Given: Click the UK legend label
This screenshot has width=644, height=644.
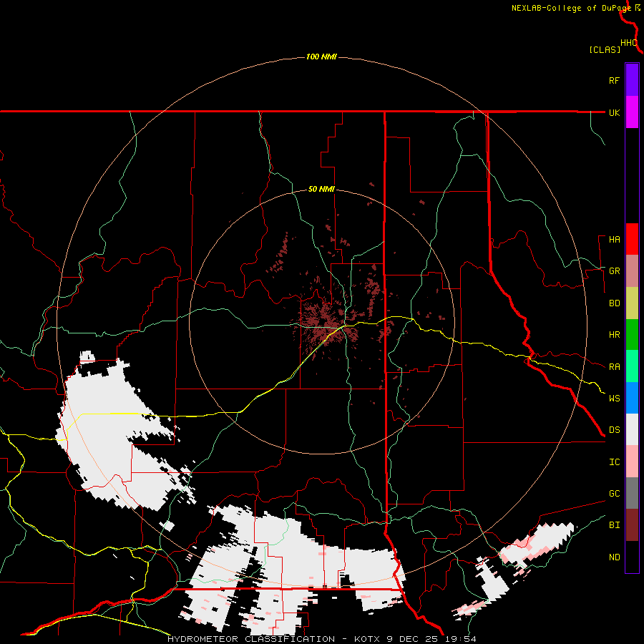Looking at the screenshot, I should (x=614, y=112).
